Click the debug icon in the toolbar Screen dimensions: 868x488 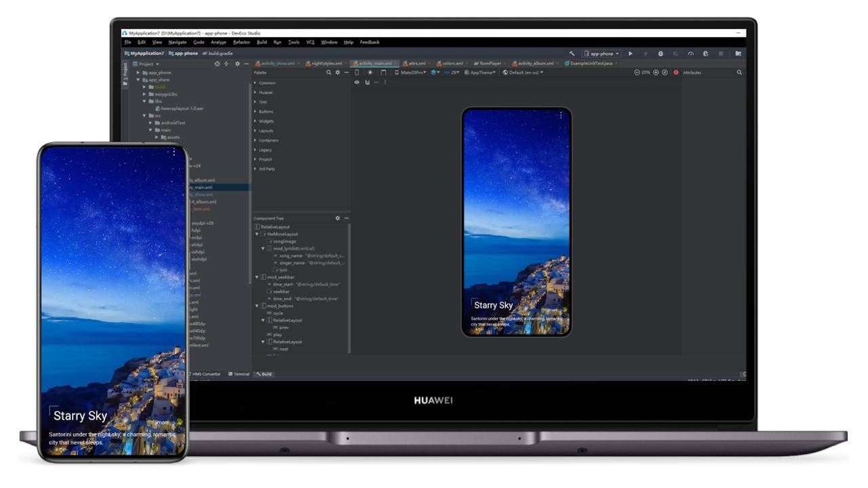[661, 54]
